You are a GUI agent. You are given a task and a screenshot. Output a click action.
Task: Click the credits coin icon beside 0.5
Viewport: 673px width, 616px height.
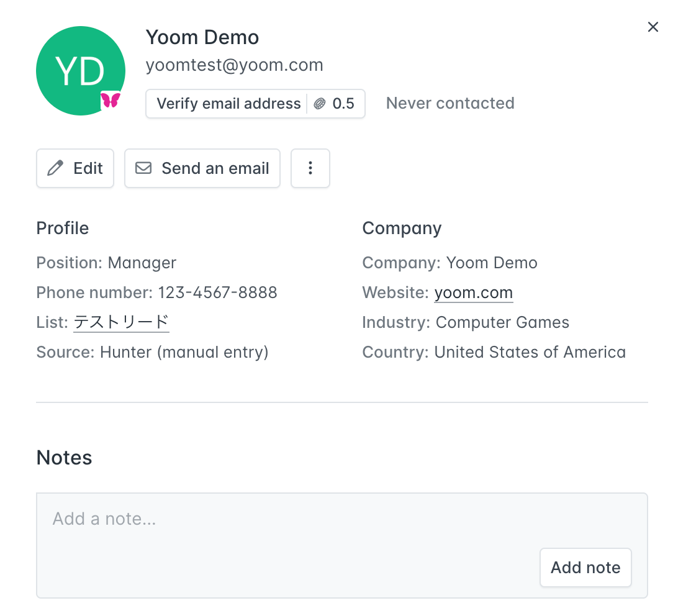point(320,104)
